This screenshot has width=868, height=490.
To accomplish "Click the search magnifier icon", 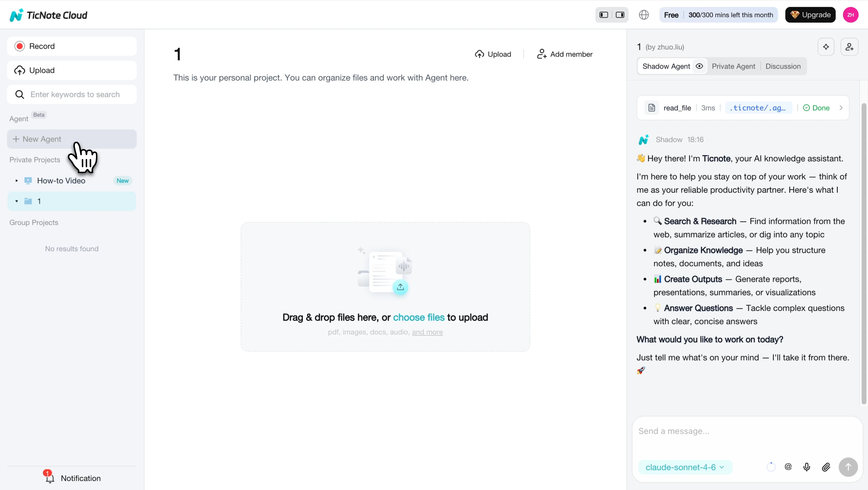I will pyautogui.click(x=20, y=94).
